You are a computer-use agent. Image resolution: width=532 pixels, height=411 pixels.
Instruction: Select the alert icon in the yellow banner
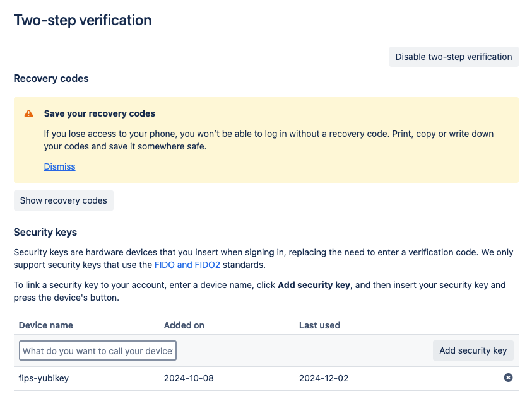(28, 113)
